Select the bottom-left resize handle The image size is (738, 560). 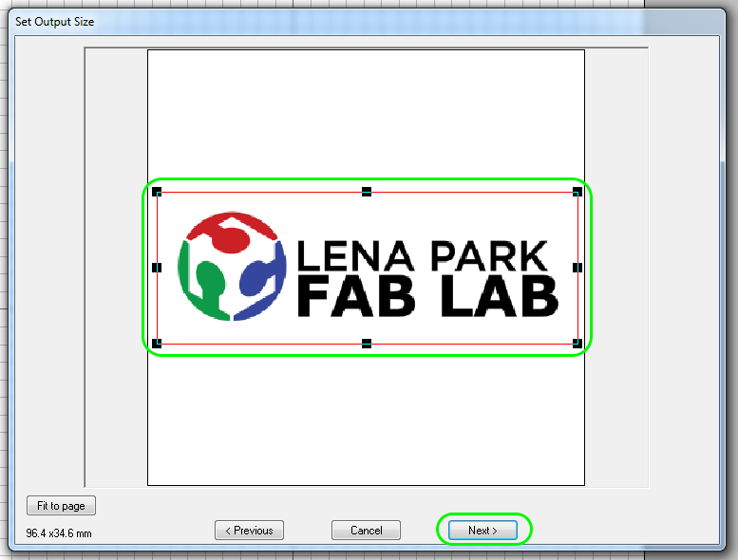tap(157, 344)
